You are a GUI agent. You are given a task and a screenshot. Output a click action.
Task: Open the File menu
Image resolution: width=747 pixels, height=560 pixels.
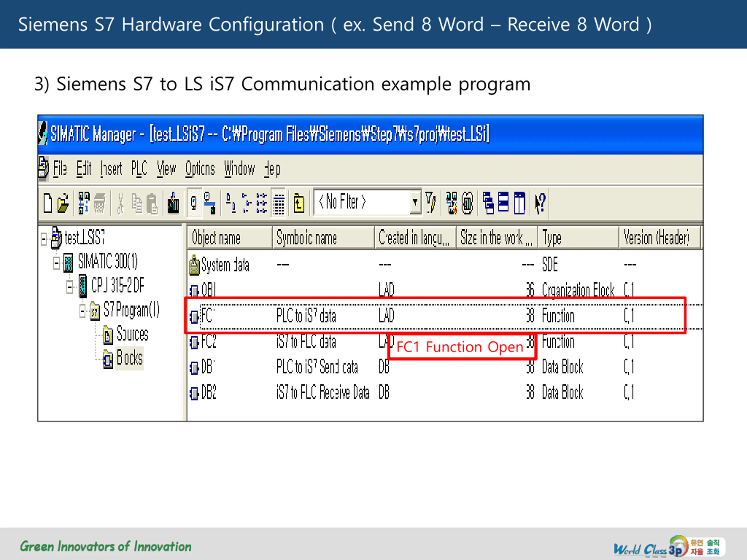pyautogui.click(x=60, y=169)
